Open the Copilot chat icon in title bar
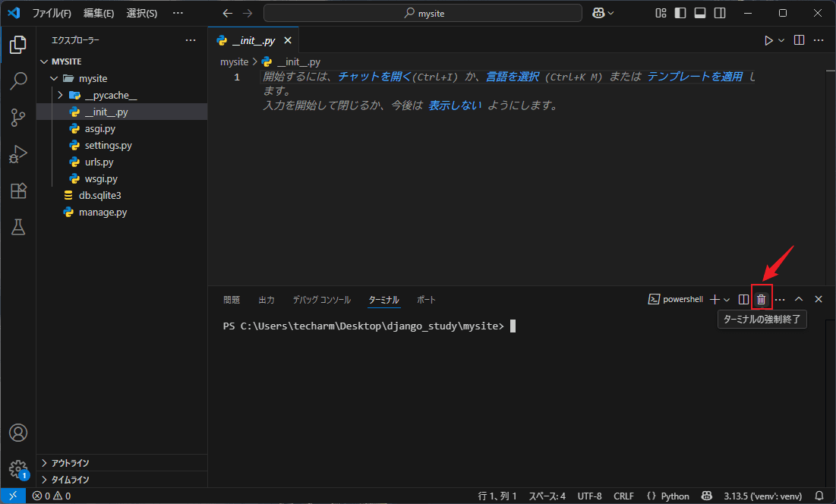 pyautogui.click(x=599, y=14)
